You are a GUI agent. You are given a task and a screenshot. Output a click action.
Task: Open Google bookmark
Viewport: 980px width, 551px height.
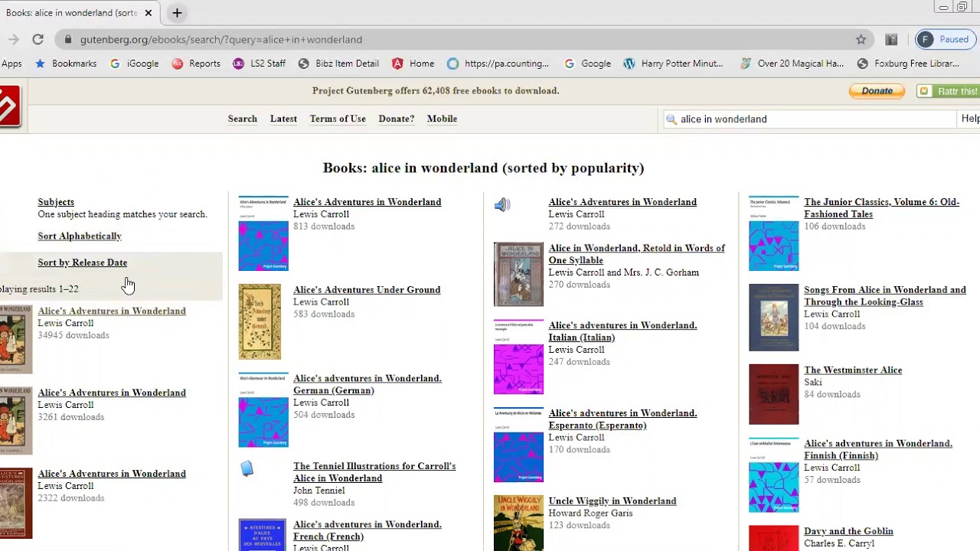coord(588,64)
